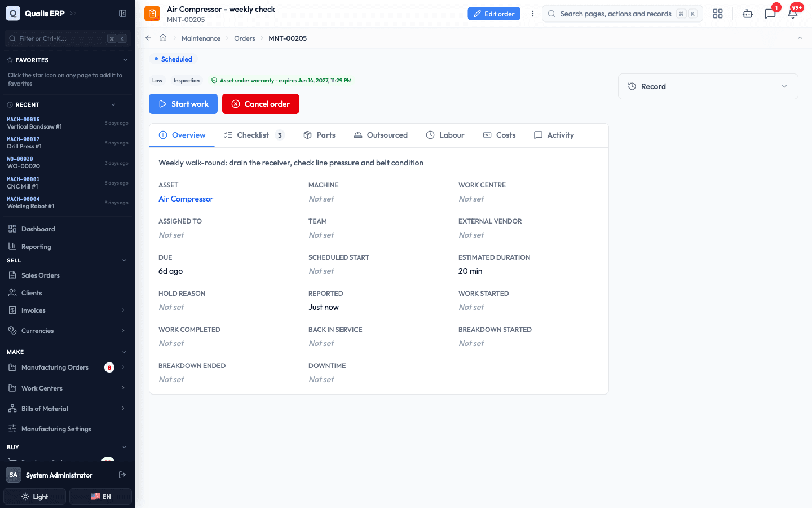This screenshot has width=812, height=508.
Task: Click the Edit order button
Action: point(494,14)
